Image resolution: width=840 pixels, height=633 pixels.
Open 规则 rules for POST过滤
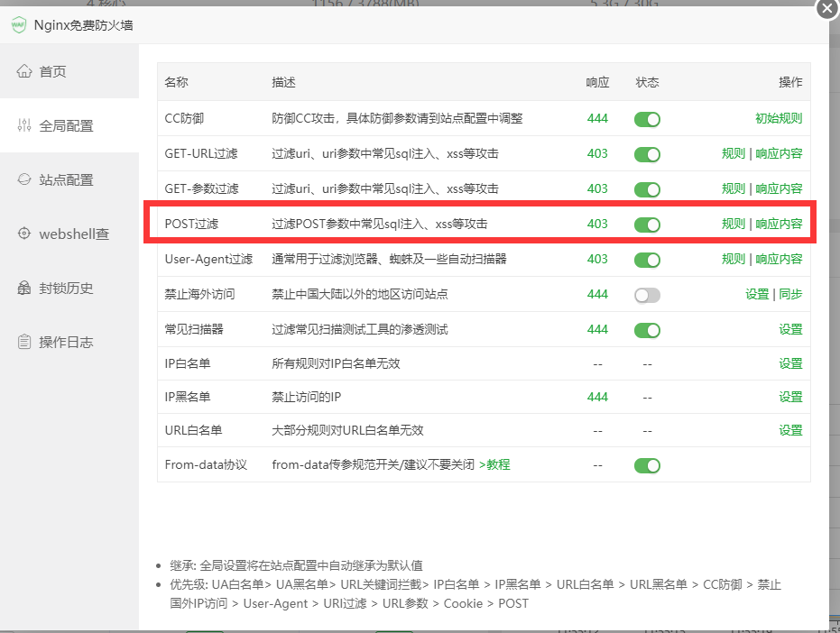coord(734,224)
